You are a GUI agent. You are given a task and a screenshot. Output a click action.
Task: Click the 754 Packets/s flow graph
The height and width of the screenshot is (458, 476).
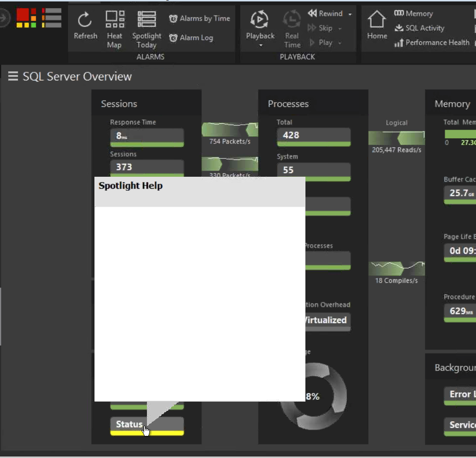point(230,130)
